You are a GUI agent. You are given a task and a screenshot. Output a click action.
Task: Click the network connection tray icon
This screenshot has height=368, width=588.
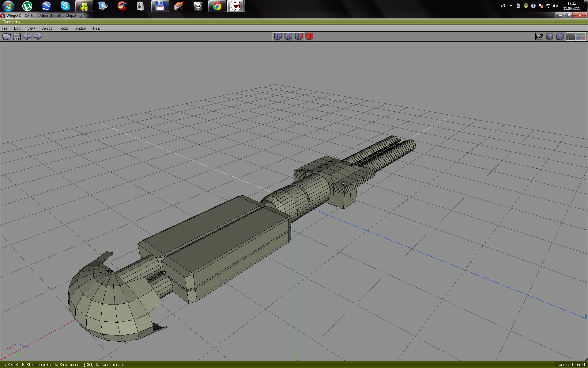(x=548, y=6)
